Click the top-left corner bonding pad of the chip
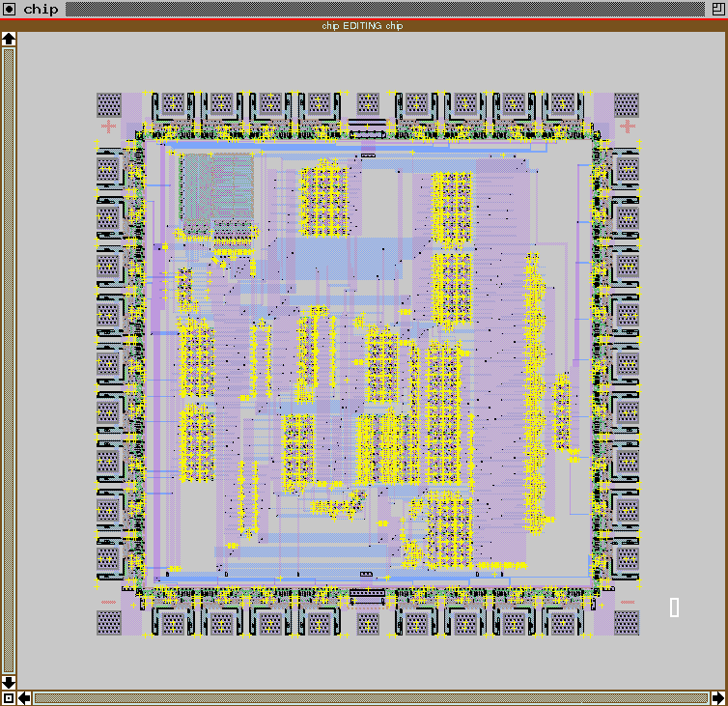Viewport: 728px width, 706px height. coord(109,105)
